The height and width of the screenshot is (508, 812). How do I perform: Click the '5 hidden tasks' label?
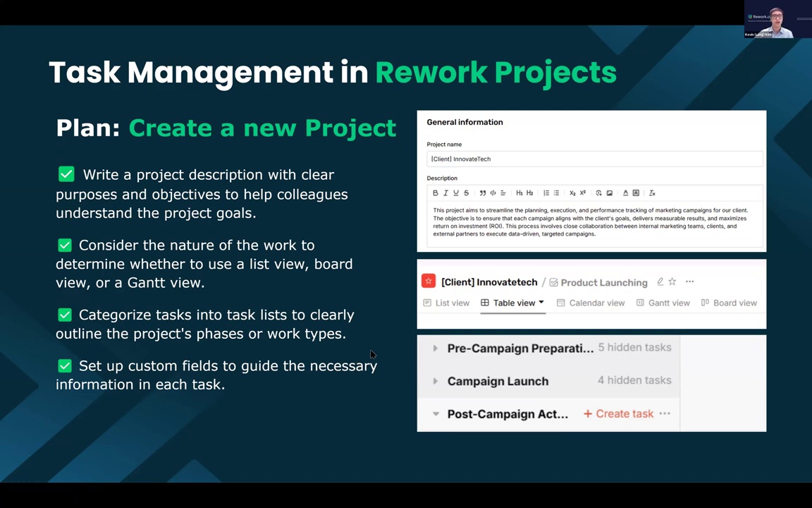tap(634, 347)
